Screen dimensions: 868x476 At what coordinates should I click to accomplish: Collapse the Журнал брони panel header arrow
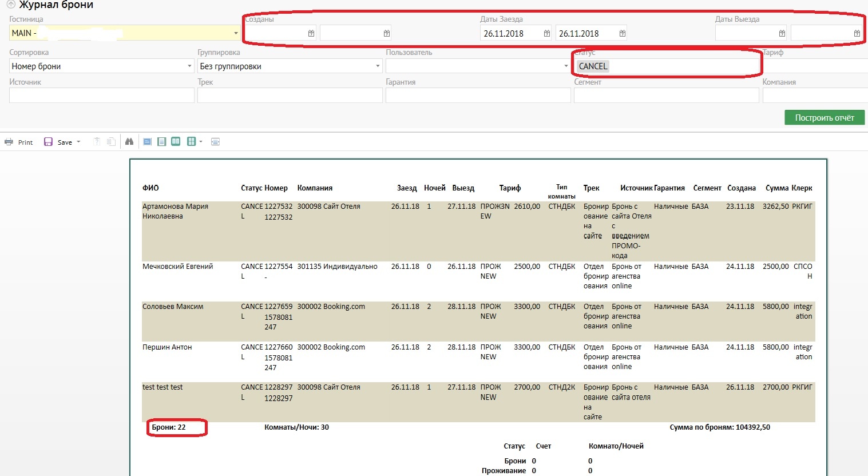click(10, 5)
